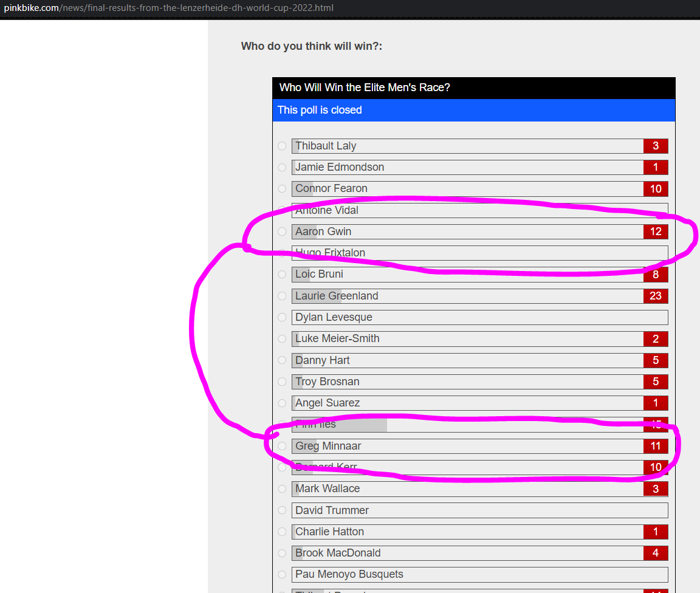This screenshot has width=700, height=593.
Task: Choose Laurie Greenland's radio button
Action: coord(282,296)
